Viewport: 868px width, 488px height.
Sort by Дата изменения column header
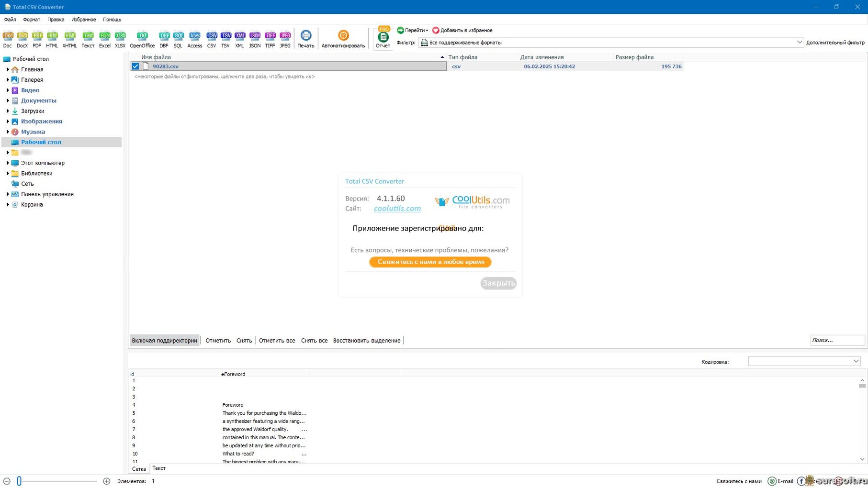[542, 57]
